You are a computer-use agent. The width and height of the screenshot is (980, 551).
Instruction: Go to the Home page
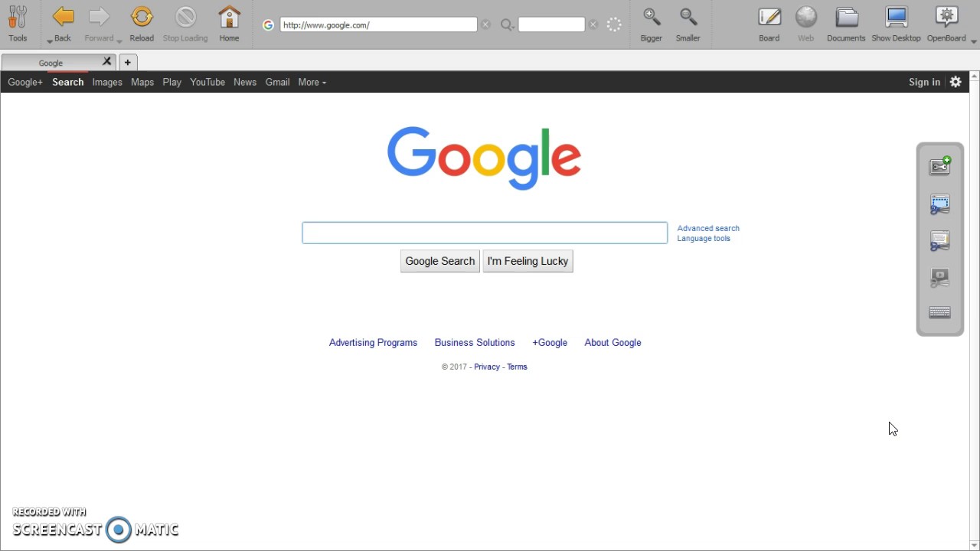tap(229, 17)
